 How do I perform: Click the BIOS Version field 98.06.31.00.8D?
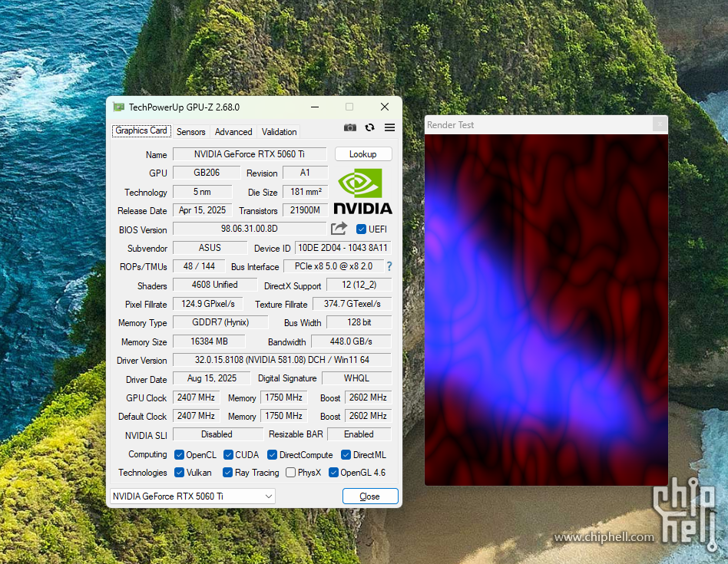coord(250,229)
